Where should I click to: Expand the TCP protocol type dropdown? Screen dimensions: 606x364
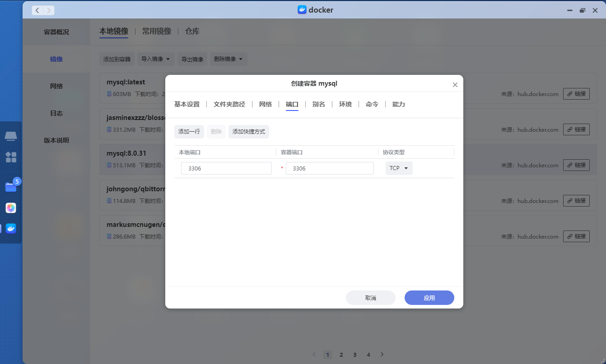click(399, 168)
